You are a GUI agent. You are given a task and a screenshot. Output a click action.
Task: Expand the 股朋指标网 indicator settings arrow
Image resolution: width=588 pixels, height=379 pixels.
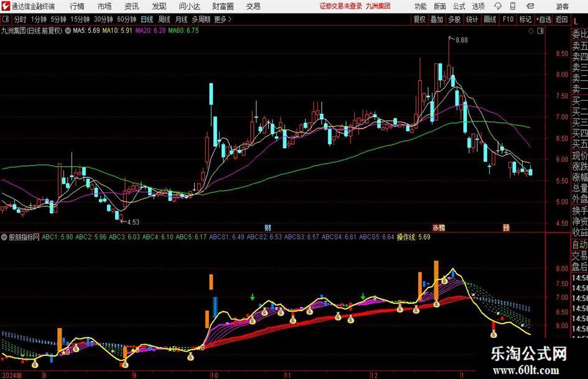point(4,237)
